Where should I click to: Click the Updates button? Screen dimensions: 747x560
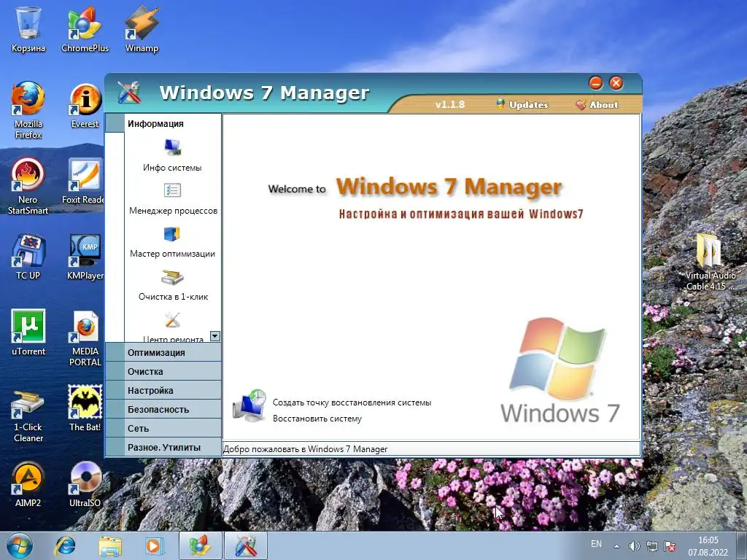tap(522, 105)
